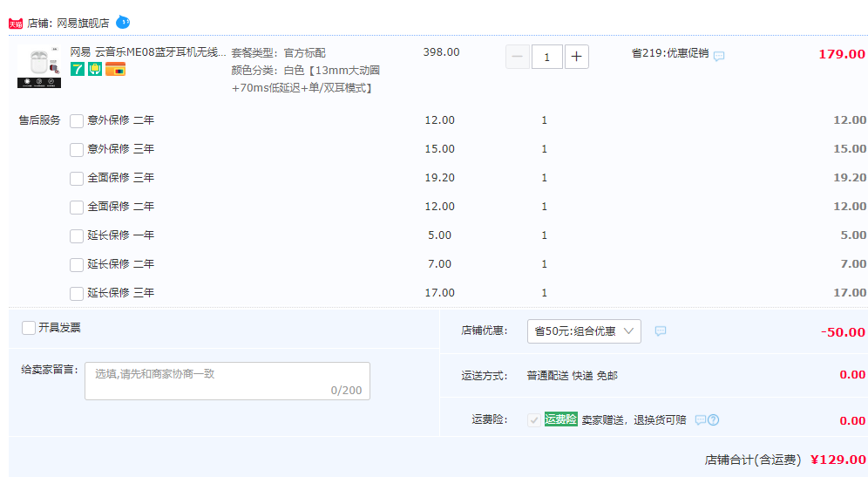Image resolution: width=868 pixels, height=477 pixels.
Task: Increase quantity with the plus button
Action: pyautogui.click(x=576, y=57)
